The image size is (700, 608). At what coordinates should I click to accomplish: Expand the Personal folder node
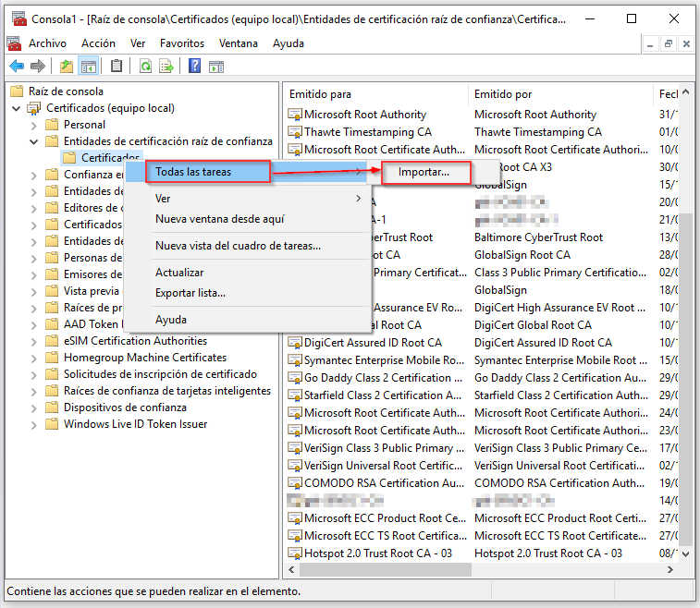coord(34,125)
